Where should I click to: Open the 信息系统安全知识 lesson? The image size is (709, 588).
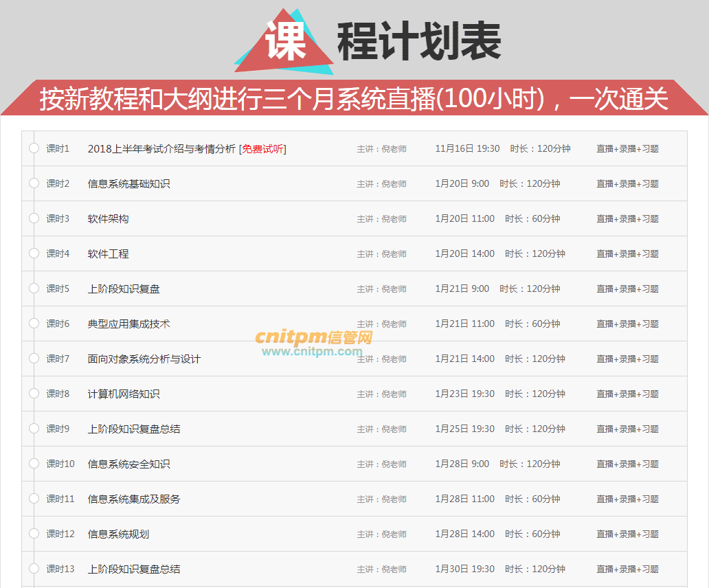(128, 464)
